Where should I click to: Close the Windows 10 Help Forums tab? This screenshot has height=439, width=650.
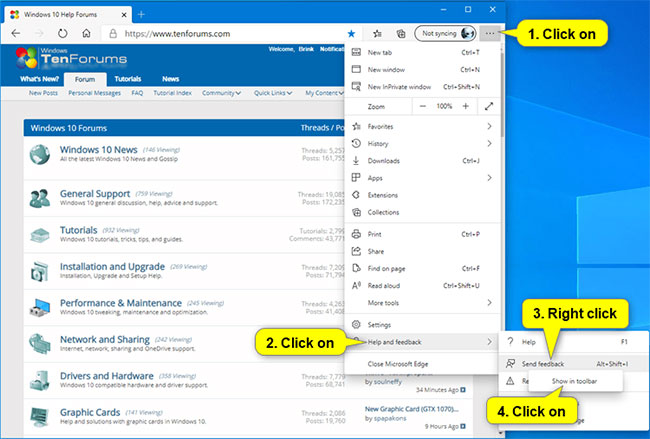click(x=124, y=15)
